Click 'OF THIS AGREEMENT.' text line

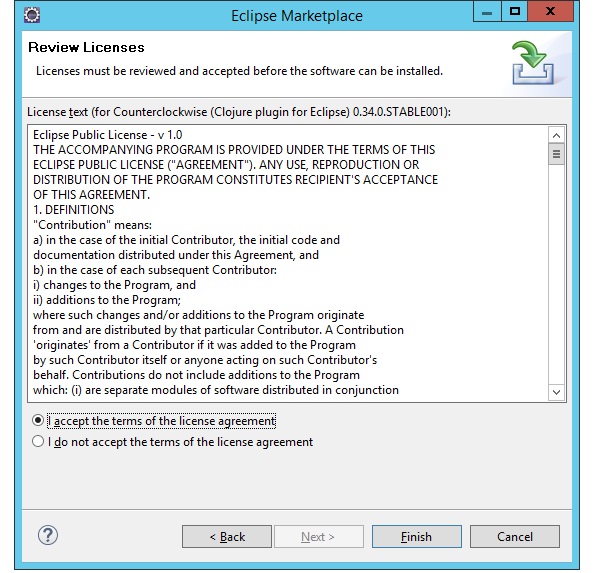(x=91, y=195)
